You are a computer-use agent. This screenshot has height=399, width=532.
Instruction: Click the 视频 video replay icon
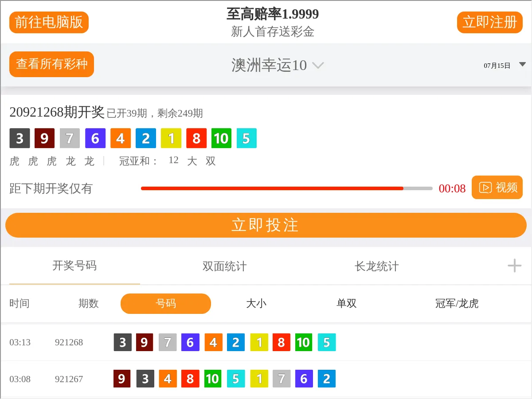pos(497,187)
